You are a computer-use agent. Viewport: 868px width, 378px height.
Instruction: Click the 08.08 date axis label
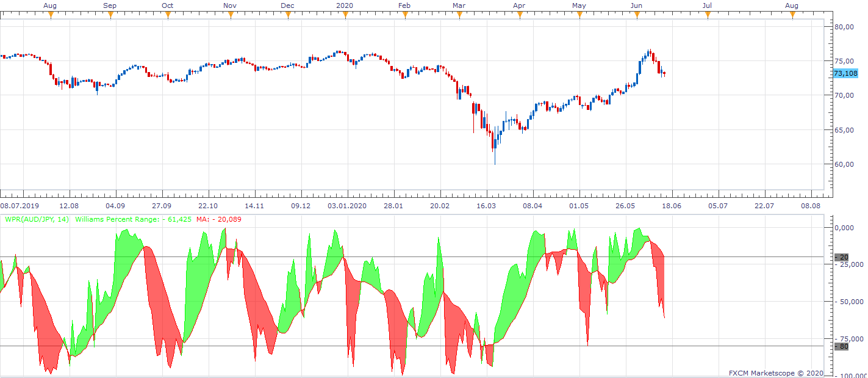click(811, 206)
